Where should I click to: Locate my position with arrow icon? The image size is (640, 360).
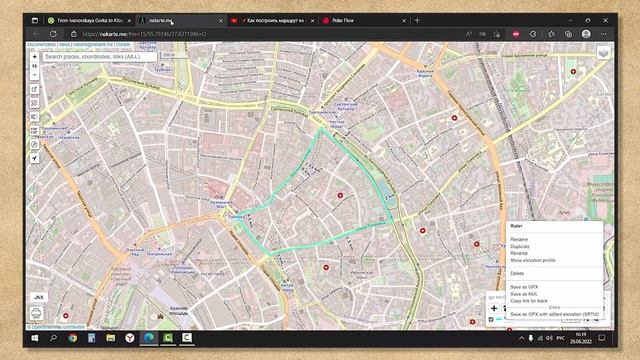coord(35,158)
